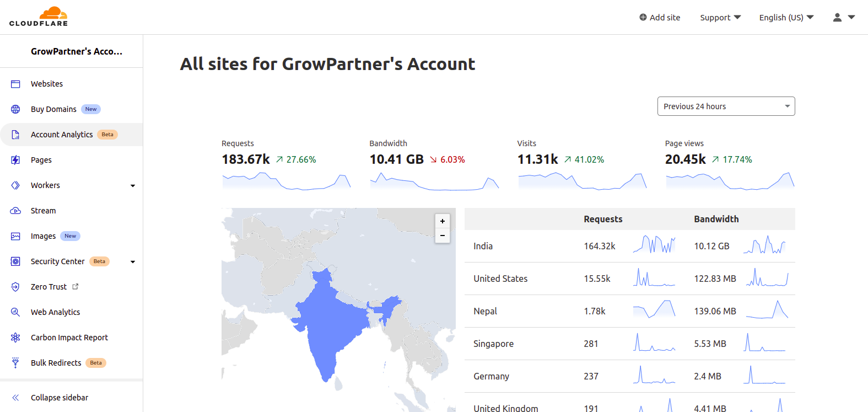Open the user account profile icon
868x412 pixels.
pos(837,17)
